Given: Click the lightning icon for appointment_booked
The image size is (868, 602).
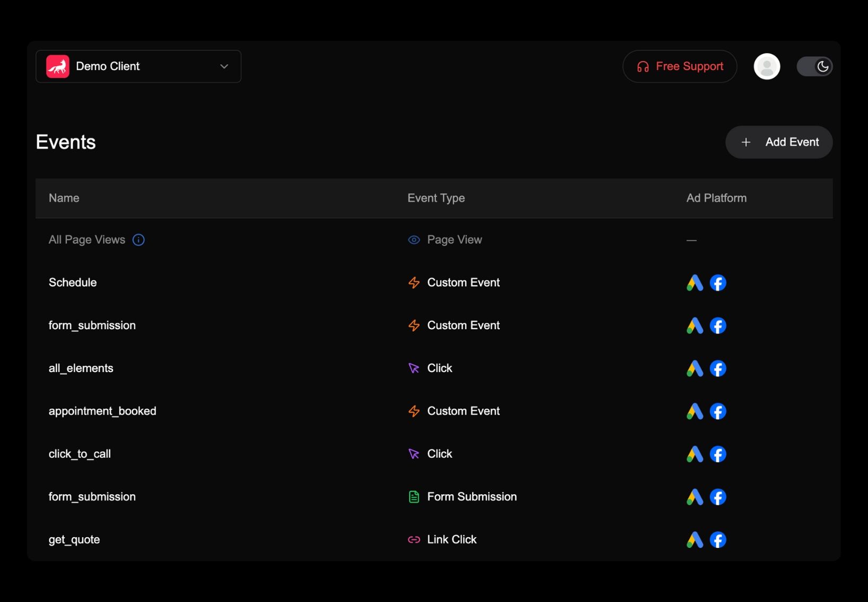Looking at the screenshot, I should [414, 411].
